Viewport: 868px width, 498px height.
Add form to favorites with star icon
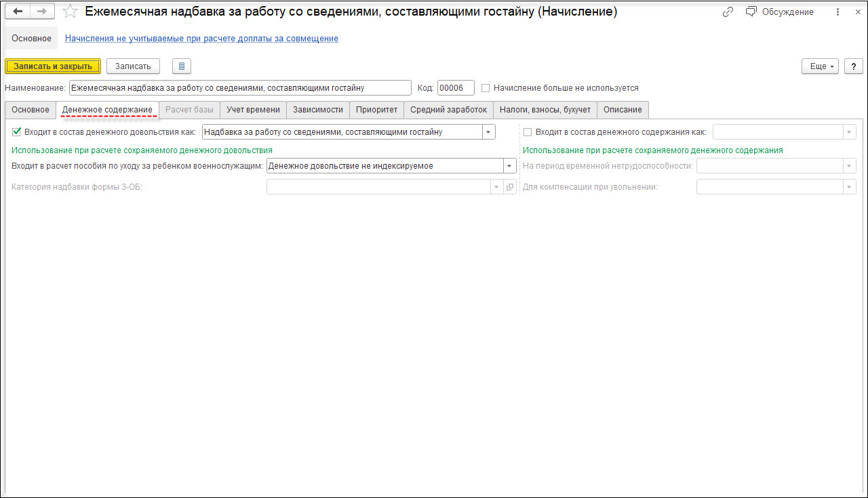(x=69, y=12)
